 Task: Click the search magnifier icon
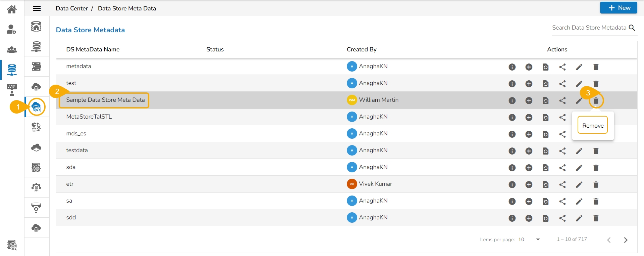click(632, 28)
